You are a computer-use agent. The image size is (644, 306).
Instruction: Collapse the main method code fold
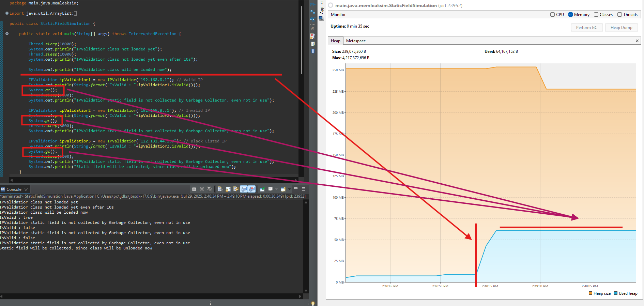pos(7,34)
